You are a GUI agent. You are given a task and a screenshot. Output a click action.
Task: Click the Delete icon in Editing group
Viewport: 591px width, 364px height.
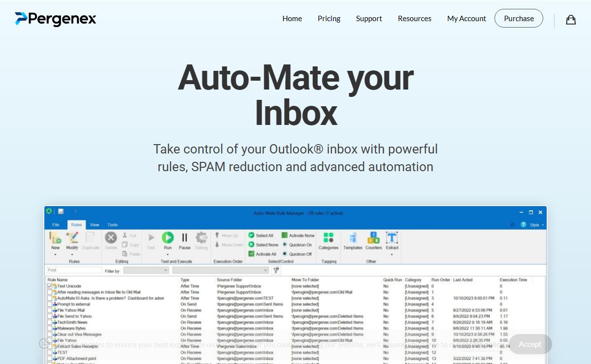[111, 238]
